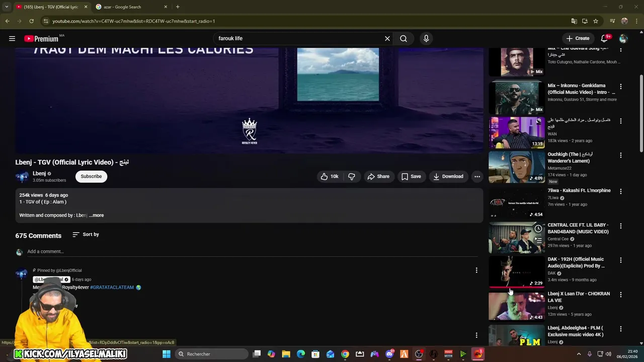Viewport: 644px width, 362px height.
Task: Bookmark this page with the star
Action: point(596,21)
